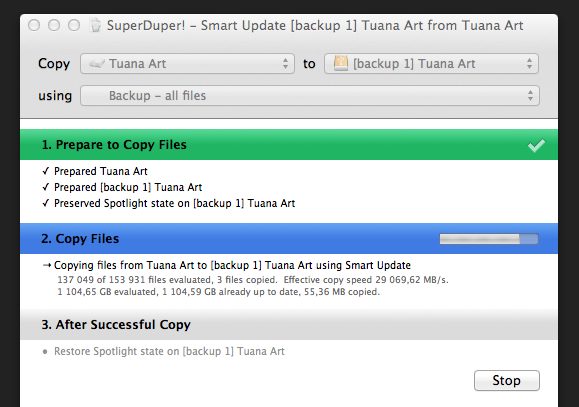
Task: Click the 'using' label
Action: click(55, 96)
